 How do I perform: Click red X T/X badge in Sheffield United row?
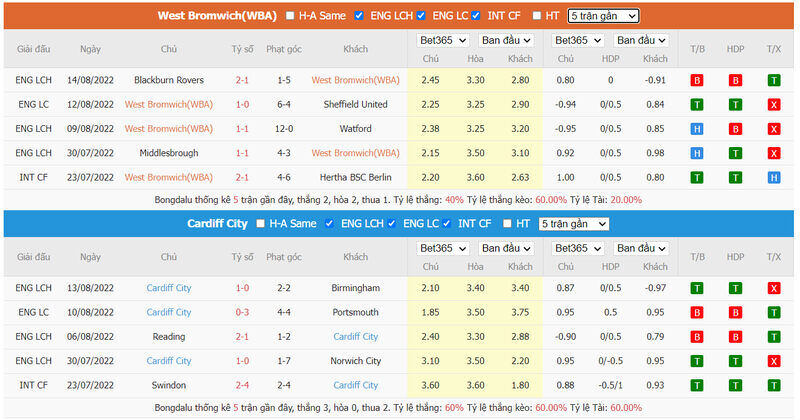click(773, 105)
